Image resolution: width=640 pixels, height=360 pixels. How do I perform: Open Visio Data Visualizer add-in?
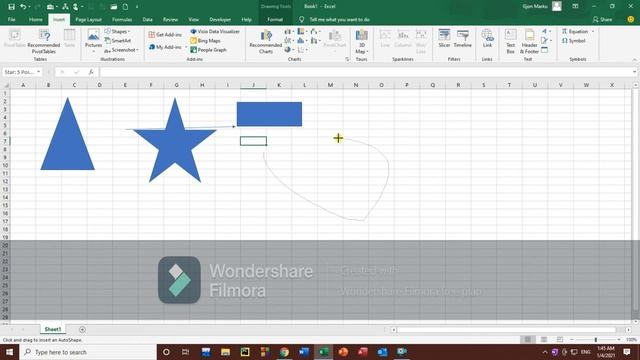(x=215, y=31)
